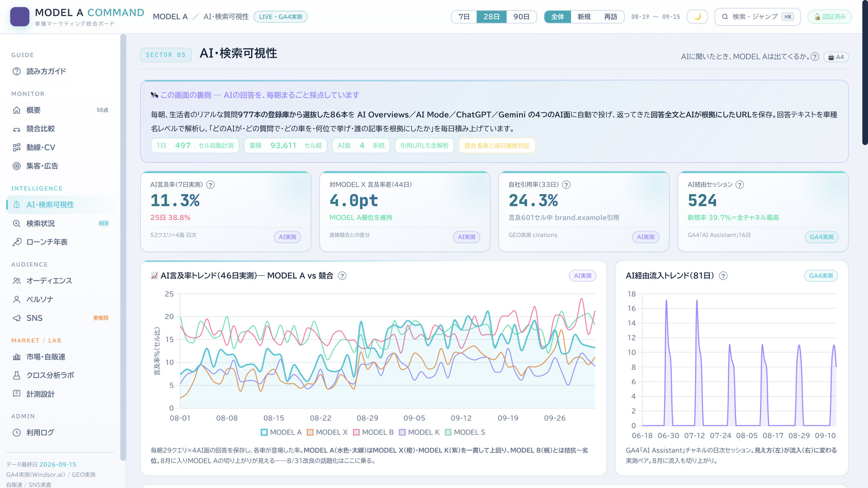Open ローンチ年表 wrench icon item
This screenshot has height=488, width=868.
[x=60, y=242]
